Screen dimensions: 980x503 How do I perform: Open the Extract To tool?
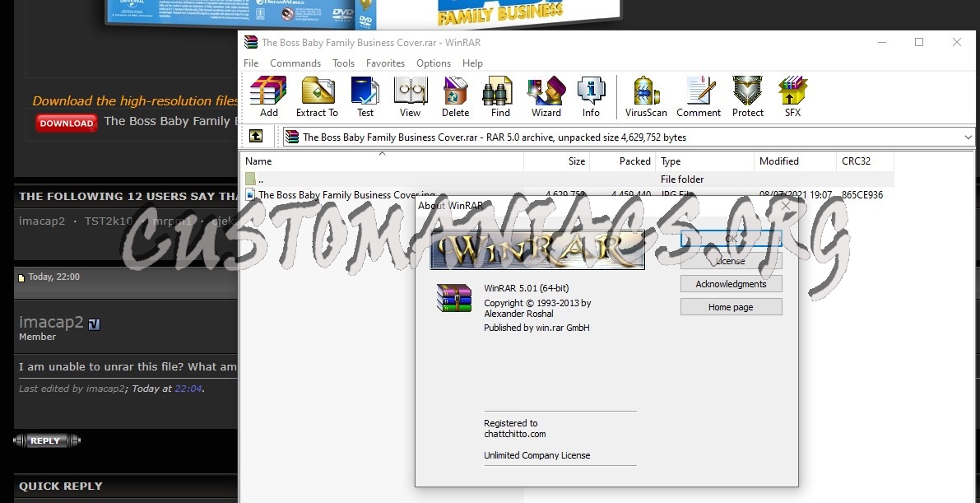tap(317, 96)
